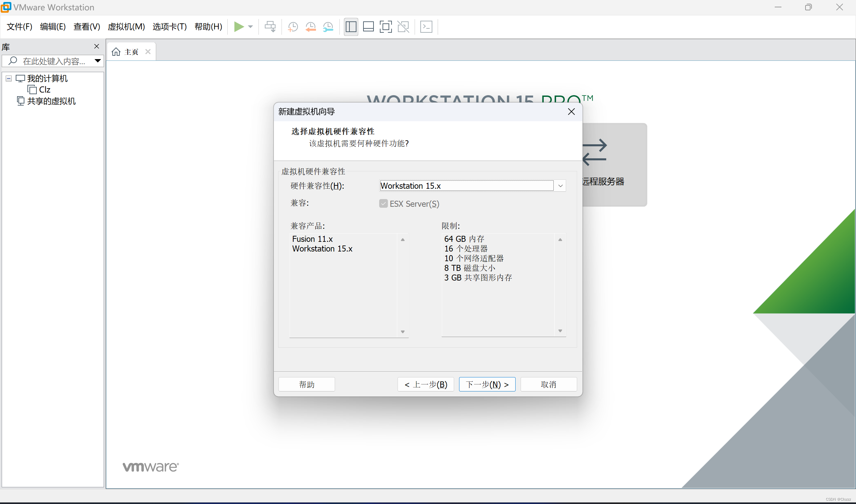
Task: Toggle the thumbnail bar display
Action: [x=368, y=26]
